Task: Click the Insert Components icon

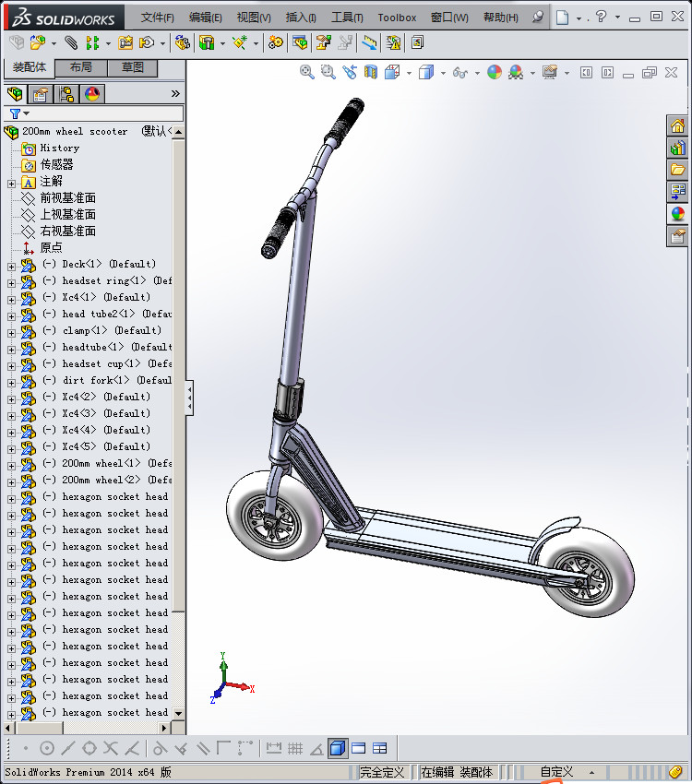Action: click(x=38, y=43)
